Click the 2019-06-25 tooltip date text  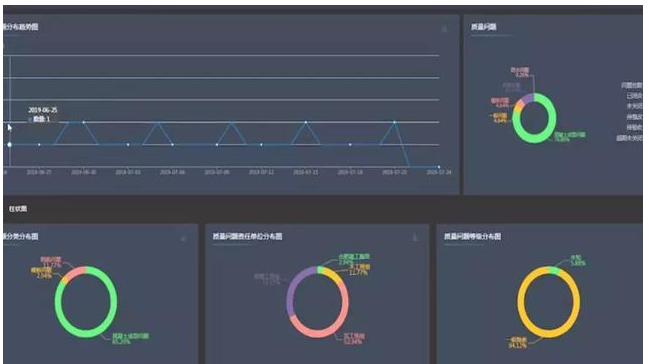[43, 110]
